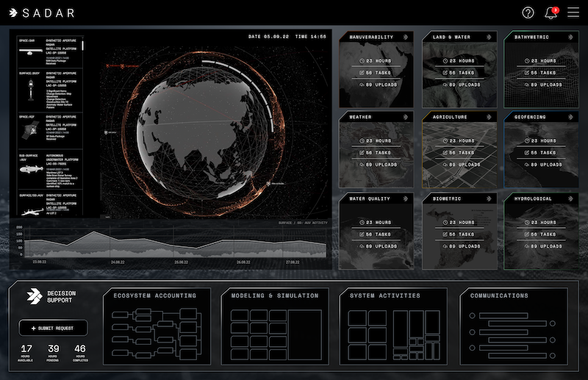Open the notifications bell

551,12
